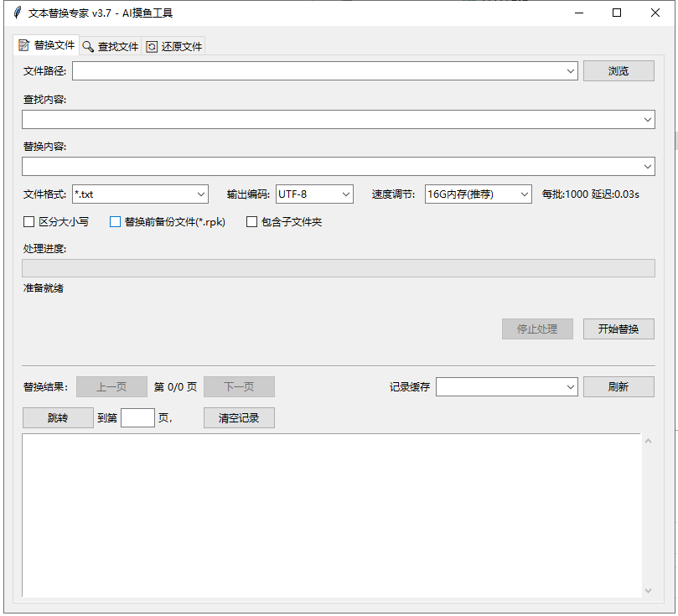678x616 pixels.
Task: Check the 包含子文件夹 include subfolders option
Action: click(x=251, y=221)
